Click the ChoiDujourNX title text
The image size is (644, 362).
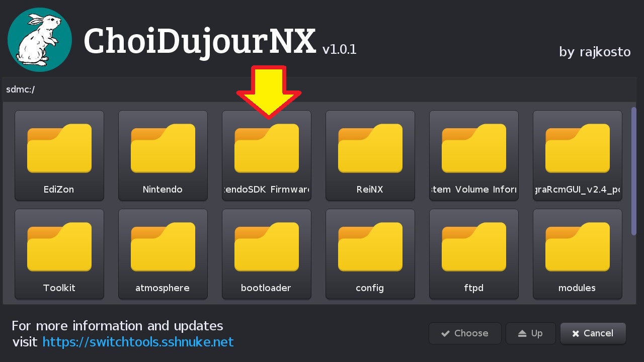[x=200, y=42]
